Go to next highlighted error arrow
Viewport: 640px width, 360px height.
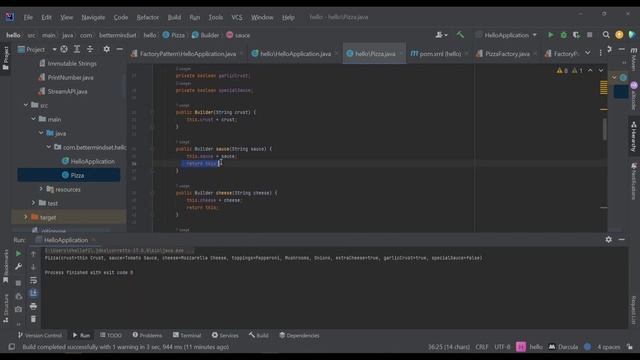(601, 71)
